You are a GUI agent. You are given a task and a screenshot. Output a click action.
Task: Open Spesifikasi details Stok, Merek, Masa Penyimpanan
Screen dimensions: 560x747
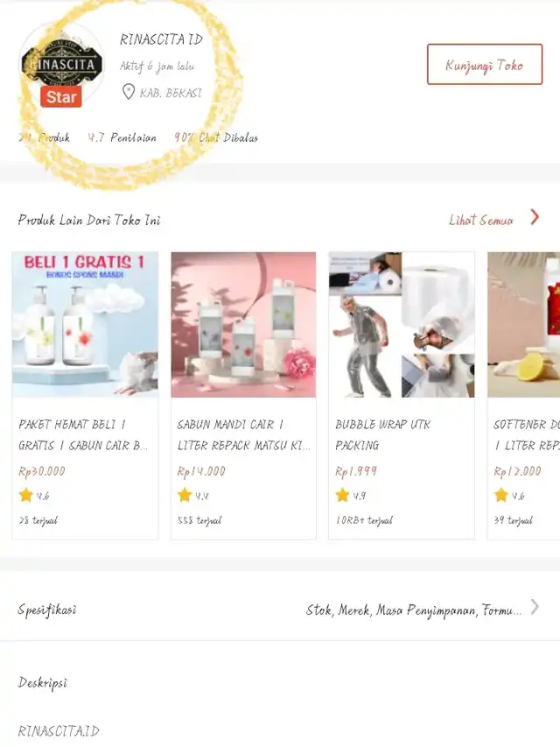414,610
